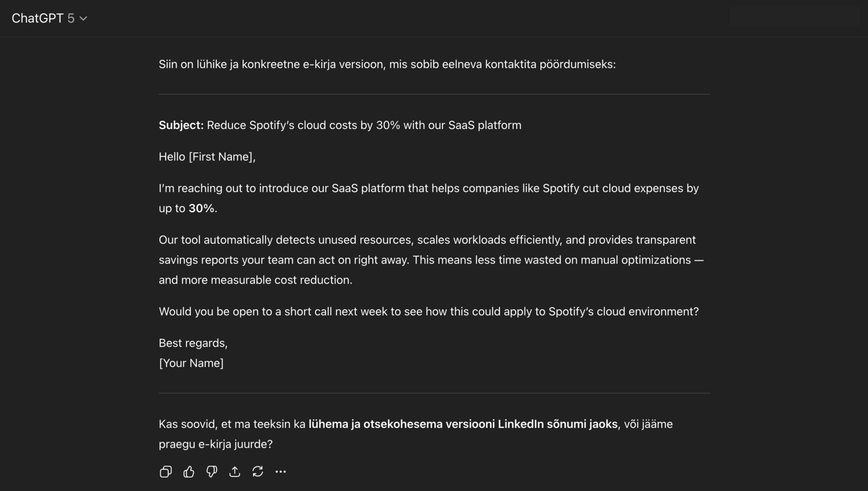This screenshot has width=868, height=491.
Task: Share the response via the share icon
Action: tap(235, 471)
